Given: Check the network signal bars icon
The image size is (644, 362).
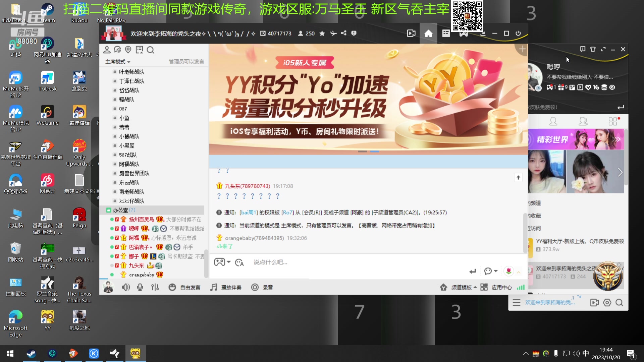Looking at the screenshot, I should click(520, 287).
